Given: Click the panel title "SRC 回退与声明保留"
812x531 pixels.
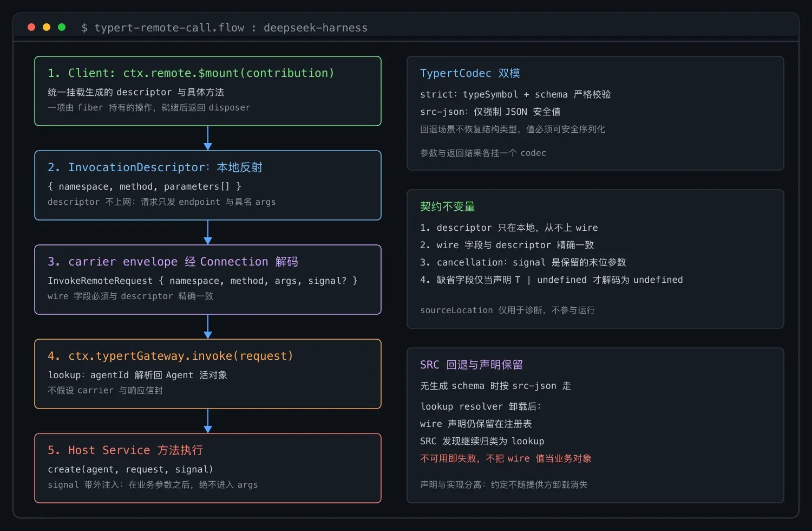Looking at the screenshot, I should (472, 365).
